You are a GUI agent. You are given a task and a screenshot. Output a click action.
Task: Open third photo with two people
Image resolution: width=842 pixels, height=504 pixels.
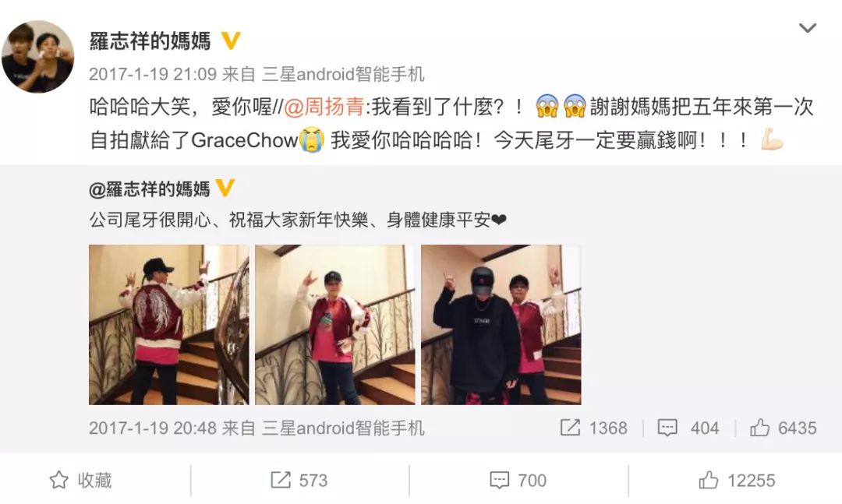tap(501, 325)
